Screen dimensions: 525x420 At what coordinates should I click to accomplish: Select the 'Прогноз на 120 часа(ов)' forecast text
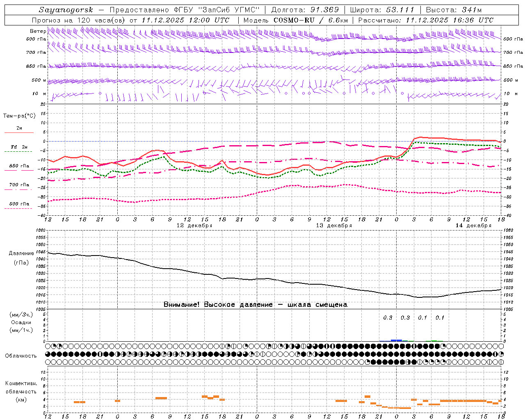[x=79, y=20]
